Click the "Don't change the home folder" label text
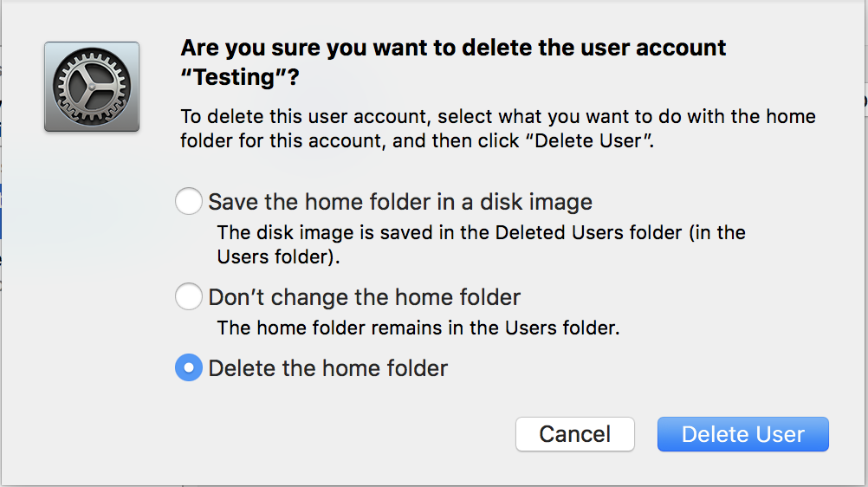This screenshot has width=868, height=487. (364, 297)
